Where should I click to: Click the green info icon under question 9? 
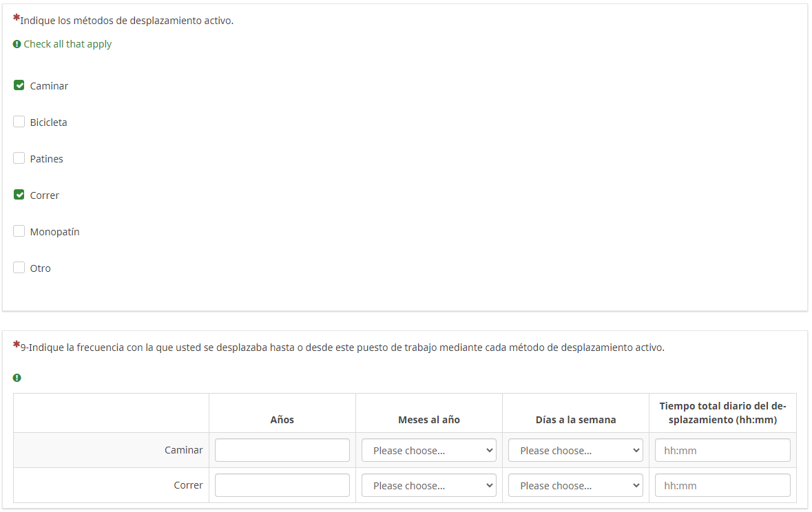click(x=17, y=378)
